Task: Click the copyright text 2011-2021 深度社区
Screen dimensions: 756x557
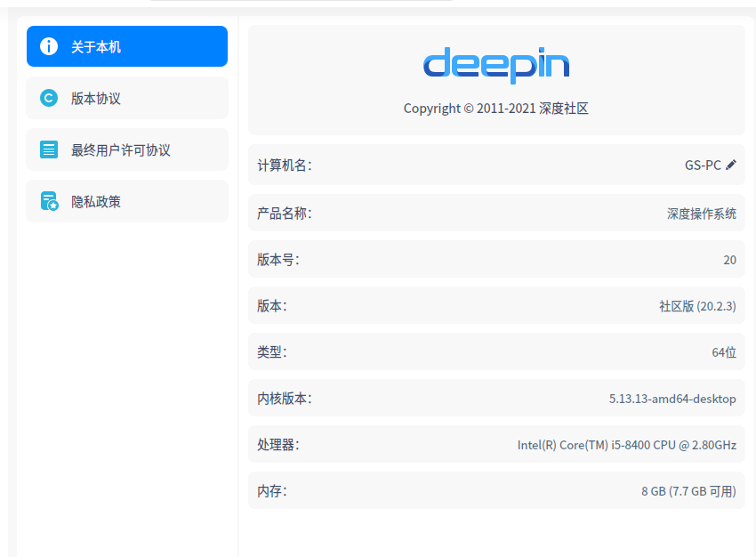Action: (x=496, y=109)
